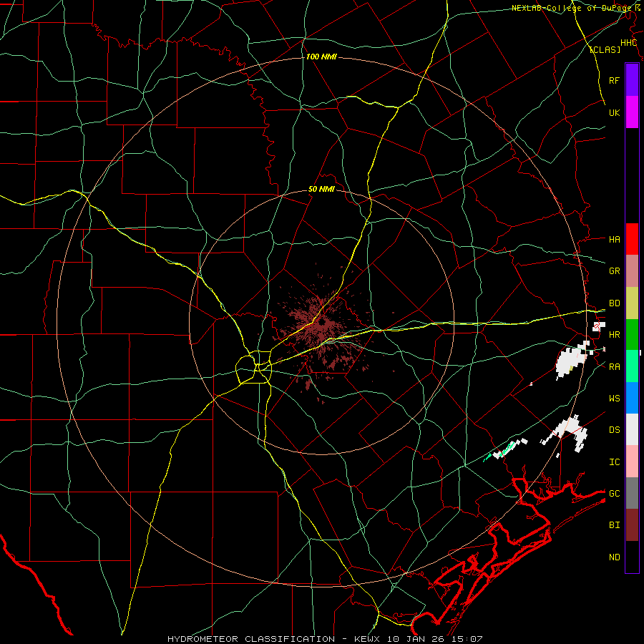Click the GR legend label

point(615,271)
